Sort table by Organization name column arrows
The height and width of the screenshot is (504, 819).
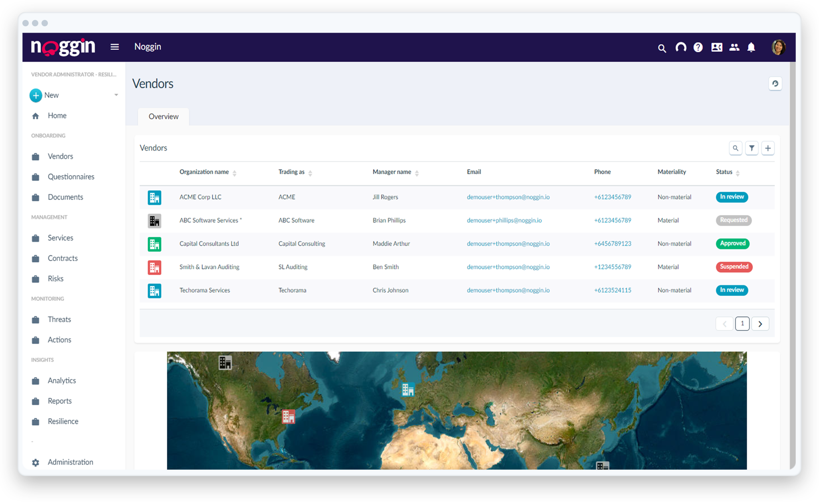[235, 173]
